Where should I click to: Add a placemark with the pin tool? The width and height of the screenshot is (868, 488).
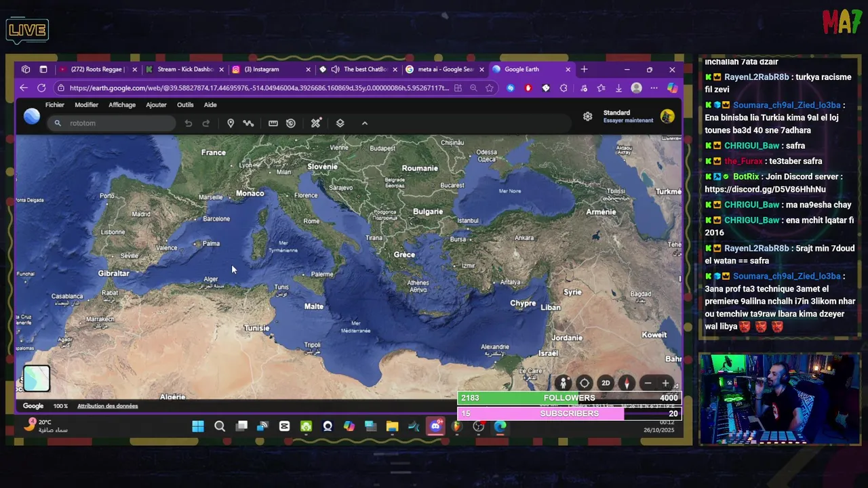[231, 123]
